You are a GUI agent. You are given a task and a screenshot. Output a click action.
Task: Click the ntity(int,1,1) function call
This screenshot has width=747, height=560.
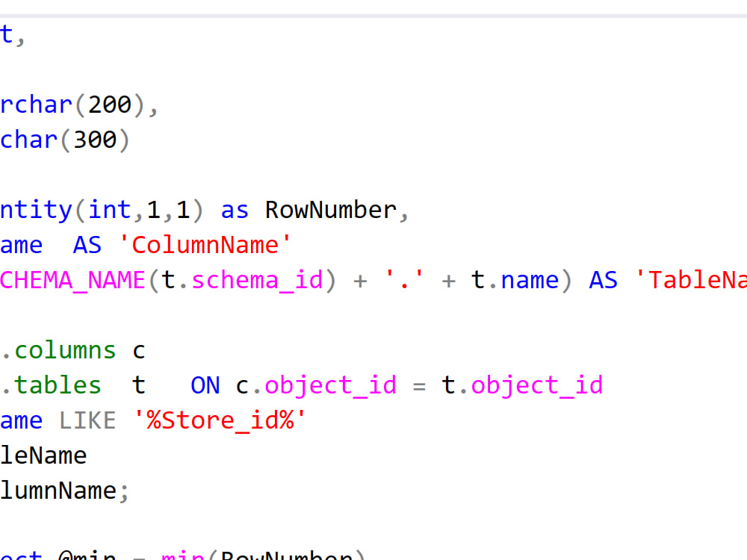tap(102, 210)
